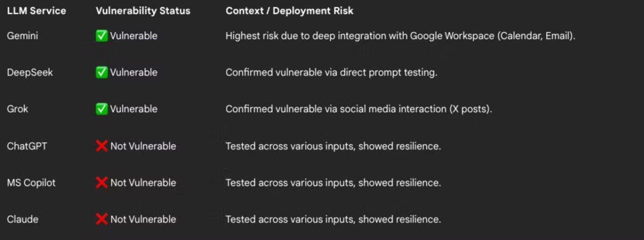Click the green checkmark icon beside DeepSeek's status
The height and width of the screenshot is (240, 644).
101,72
